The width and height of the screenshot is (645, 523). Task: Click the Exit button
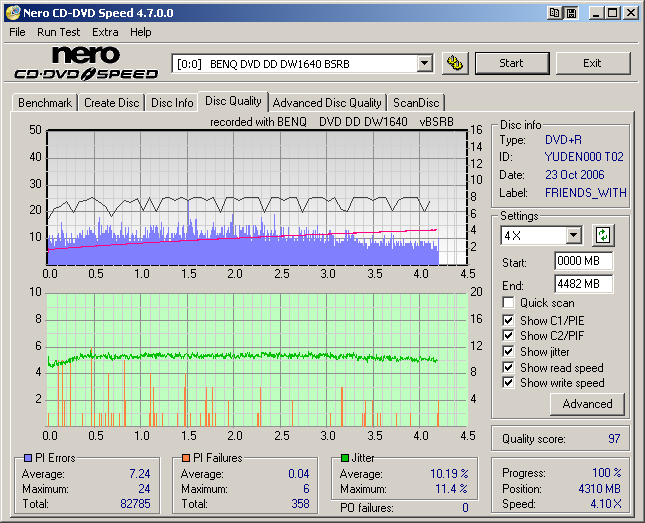(x=593, y=63)
